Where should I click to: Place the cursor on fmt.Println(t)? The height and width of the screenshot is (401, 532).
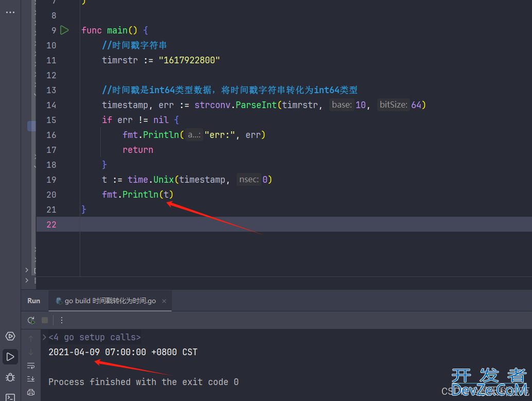click(x=138, y=195)
